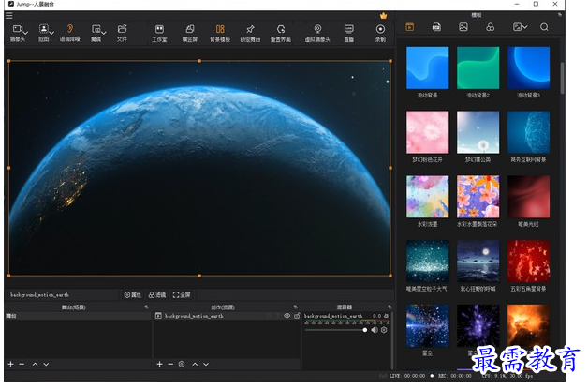This screenshot has height=389, width=588.
Task: Choose the 梦幻蒲公英 dandelion sky template
Action: [478, 132]
